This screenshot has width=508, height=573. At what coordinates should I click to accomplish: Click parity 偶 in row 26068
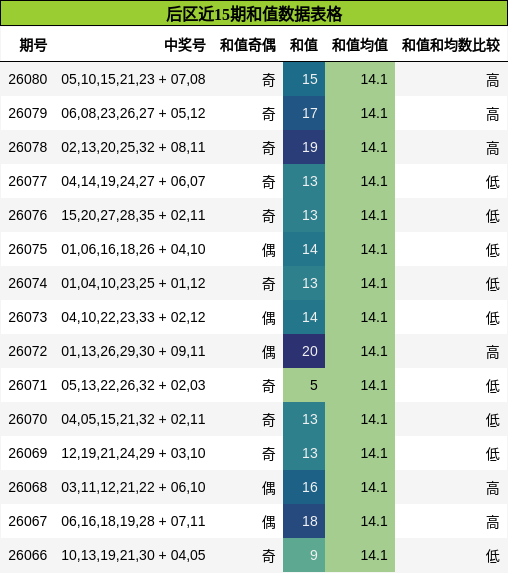269,488
